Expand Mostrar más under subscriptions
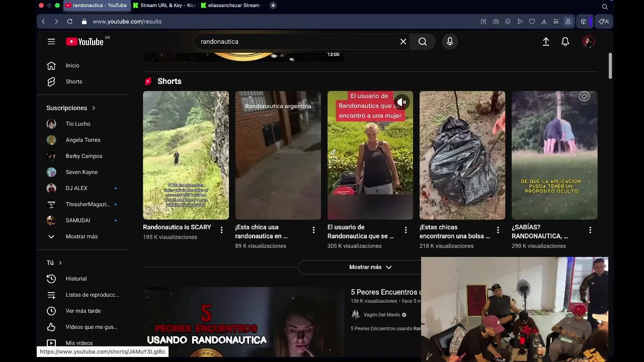The width and height of the screenshot is (644, 362). (83, 236)
